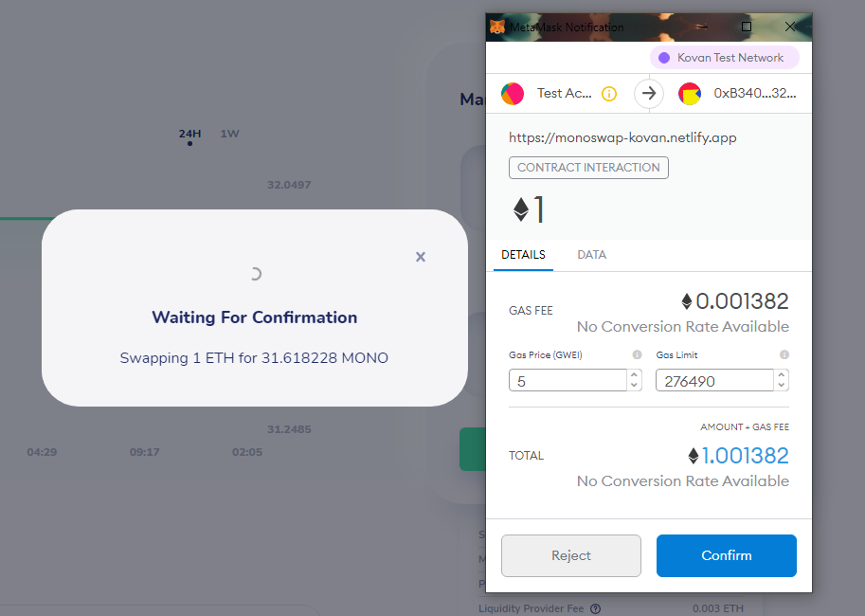The image size is (865, 616).
Task: Switch to the DATA tab
Action: (591, 255)
